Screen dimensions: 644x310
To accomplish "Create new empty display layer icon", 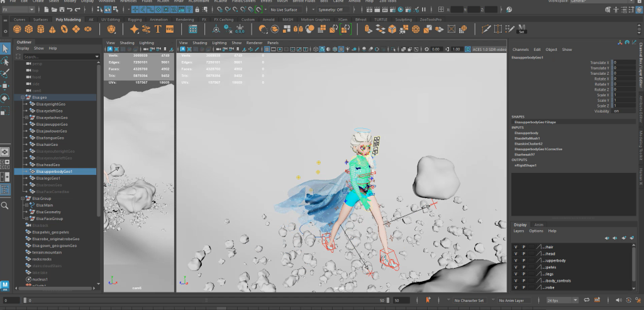I will [624, 238].
